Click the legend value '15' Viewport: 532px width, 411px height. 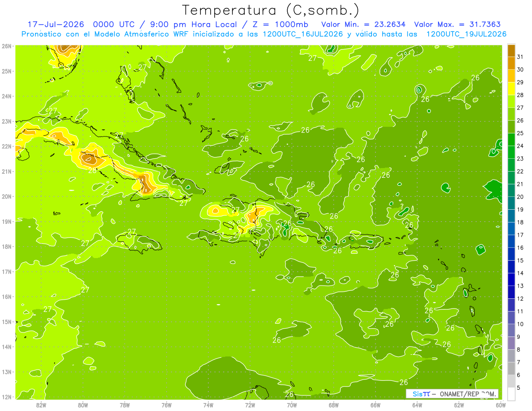pyautogui.click(x=521, y=260)
